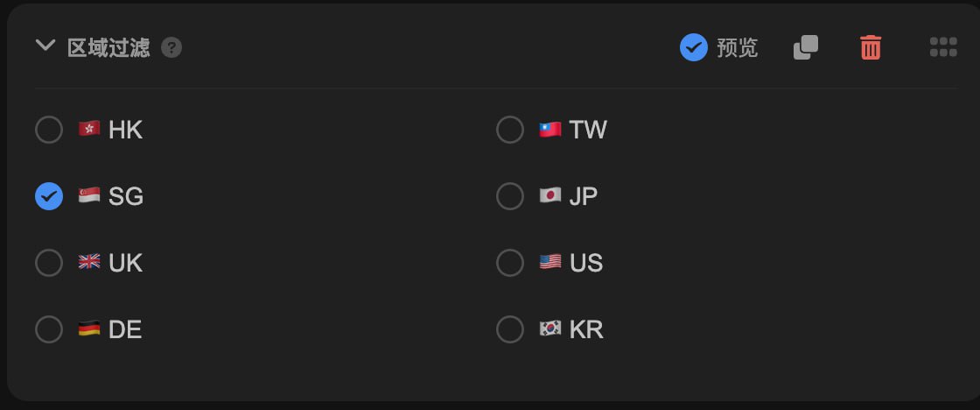The image size is (980, 410).
Task: Click the help question mark icon
Action: pos(171,47)
